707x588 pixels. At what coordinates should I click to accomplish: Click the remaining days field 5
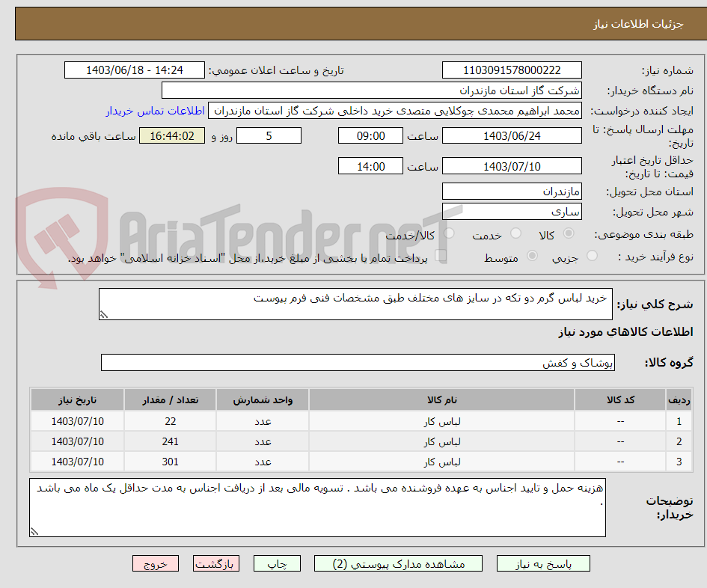point(269,135)
